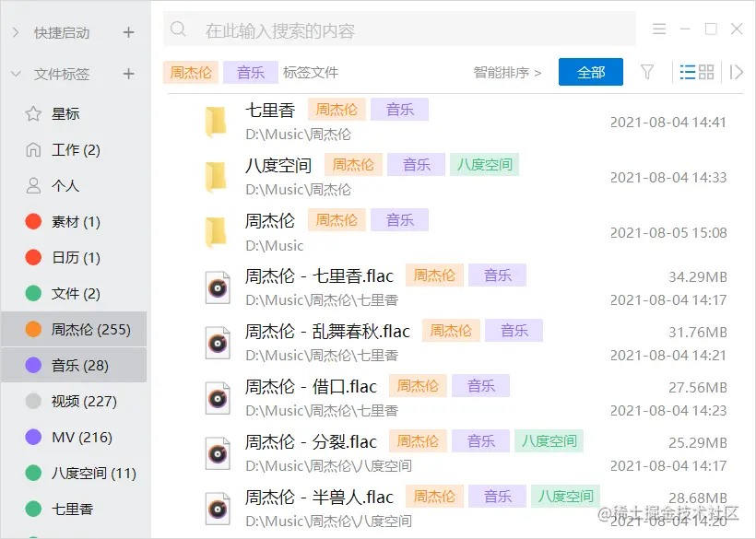The height and width of the screenshot is (539, 756).
Task: Select file name 周杰伦 - 乱舞春秋.flac
Action: point(327,332)
